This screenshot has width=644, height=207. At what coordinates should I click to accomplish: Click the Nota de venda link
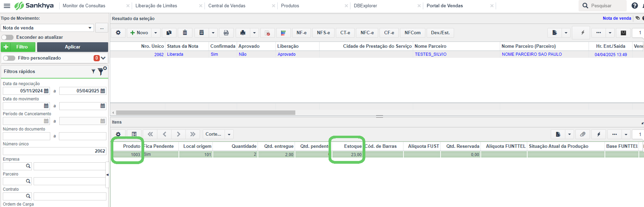pyautogui.click(x=617, y=18)
